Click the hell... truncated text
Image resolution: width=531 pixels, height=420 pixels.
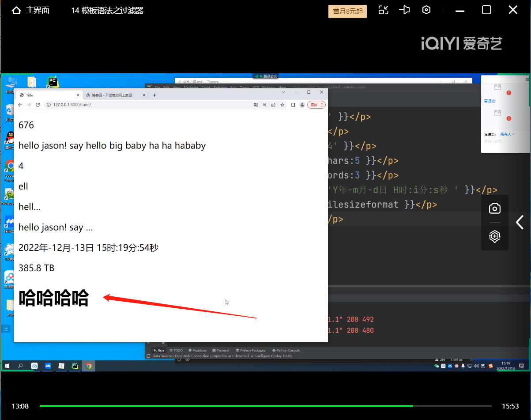(x=30, y=207)
